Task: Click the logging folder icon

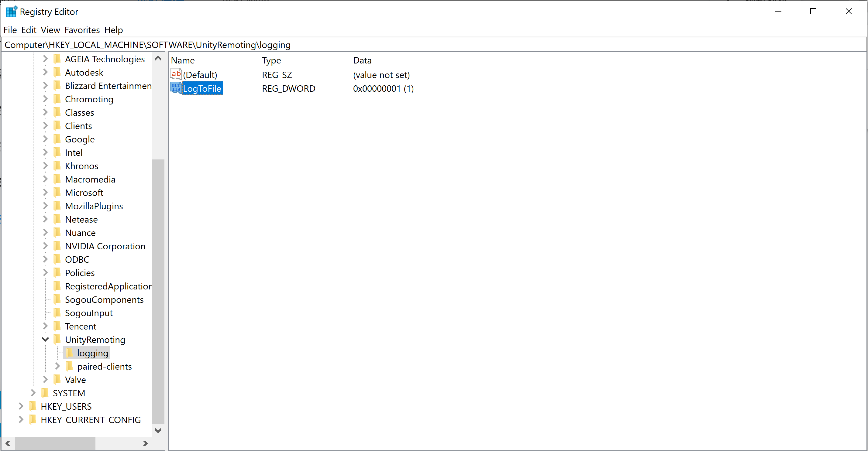Action: [x=69, y=353]
